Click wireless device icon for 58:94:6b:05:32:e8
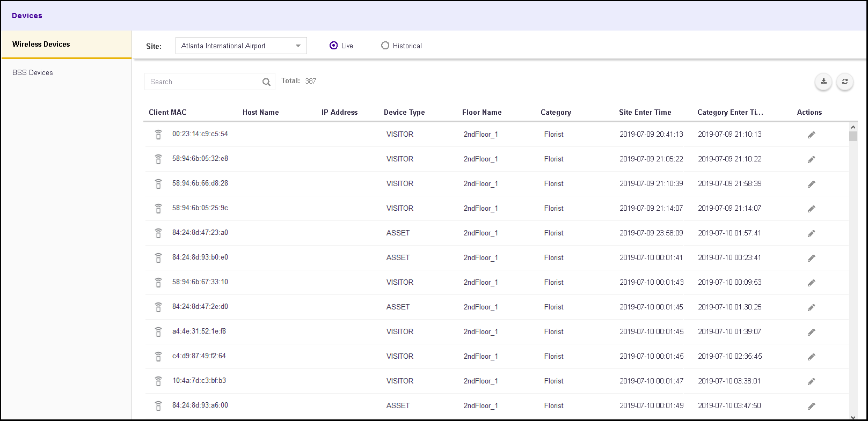The height and width of the screenshot is (421, 868). [158, 159]
